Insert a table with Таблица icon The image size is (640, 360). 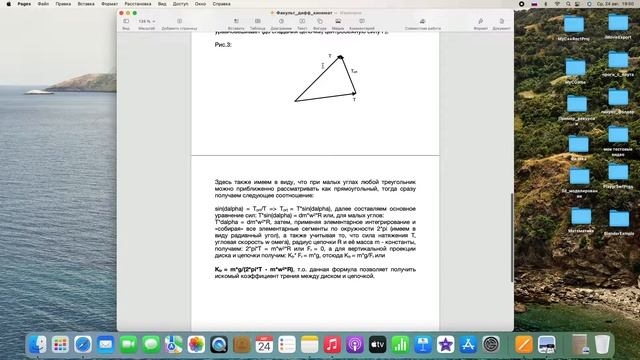[x=258, y=21]
